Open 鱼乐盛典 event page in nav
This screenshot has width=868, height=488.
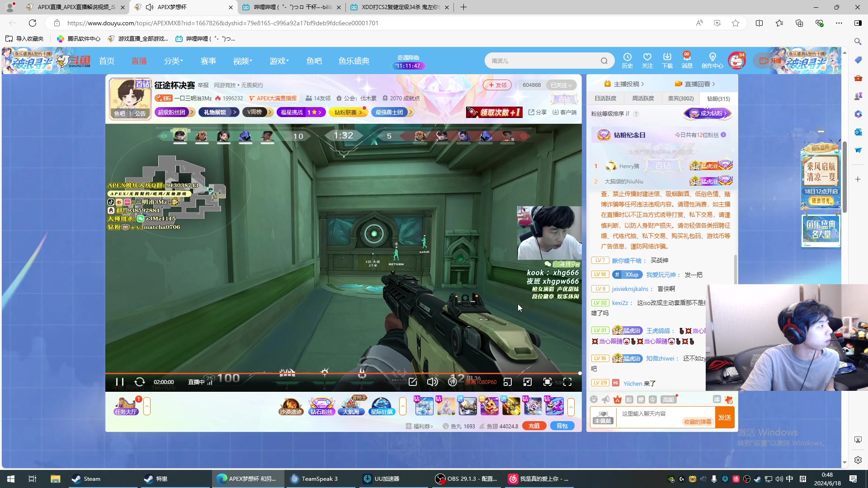click(354, 61)
